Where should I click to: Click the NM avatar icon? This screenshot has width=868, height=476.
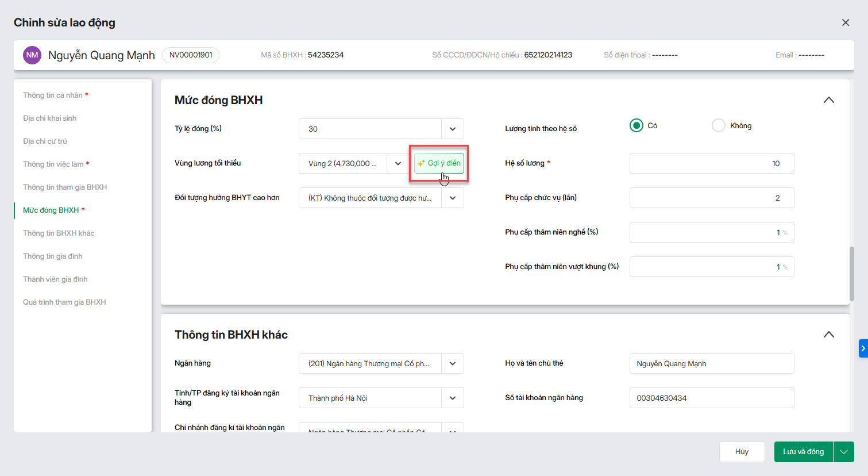(32, 55)
